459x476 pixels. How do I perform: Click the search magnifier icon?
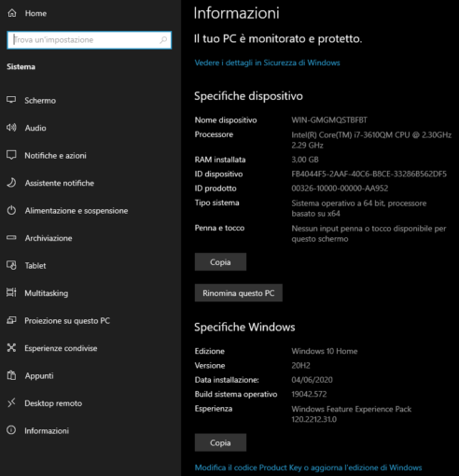pyautogui.click(x=163, y=40)
